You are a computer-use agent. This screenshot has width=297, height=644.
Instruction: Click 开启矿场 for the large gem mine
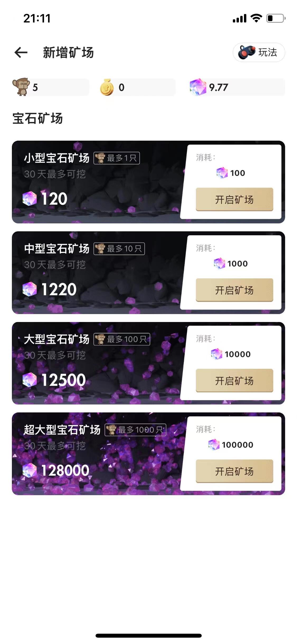[234, 381]
